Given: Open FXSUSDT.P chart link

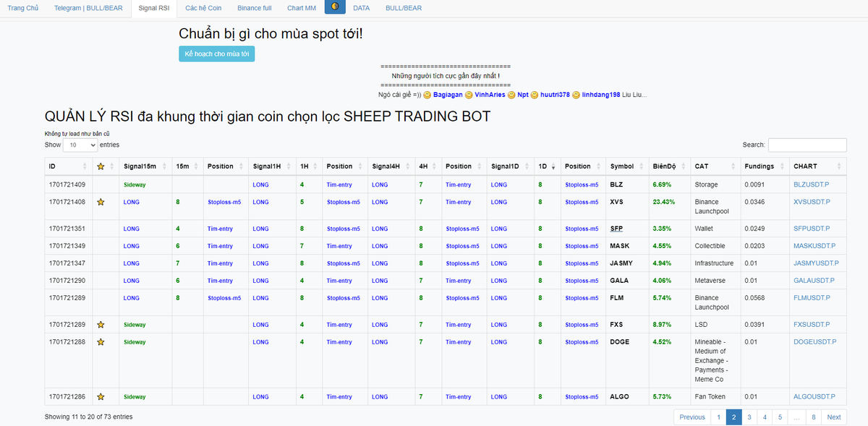Looking at the screenshot, I should [812, 325].
